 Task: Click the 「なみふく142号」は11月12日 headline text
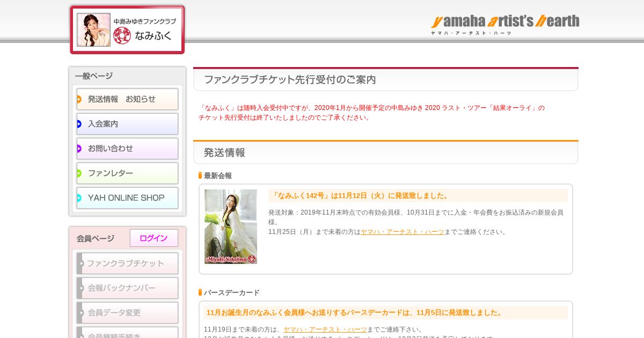coord(361,195)
